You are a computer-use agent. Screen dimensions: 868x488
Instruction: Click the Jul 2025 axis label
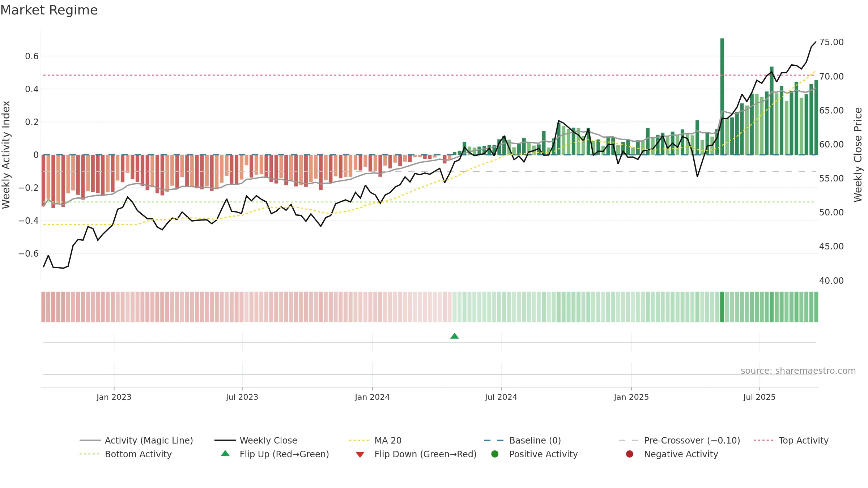tap(759, 397)
